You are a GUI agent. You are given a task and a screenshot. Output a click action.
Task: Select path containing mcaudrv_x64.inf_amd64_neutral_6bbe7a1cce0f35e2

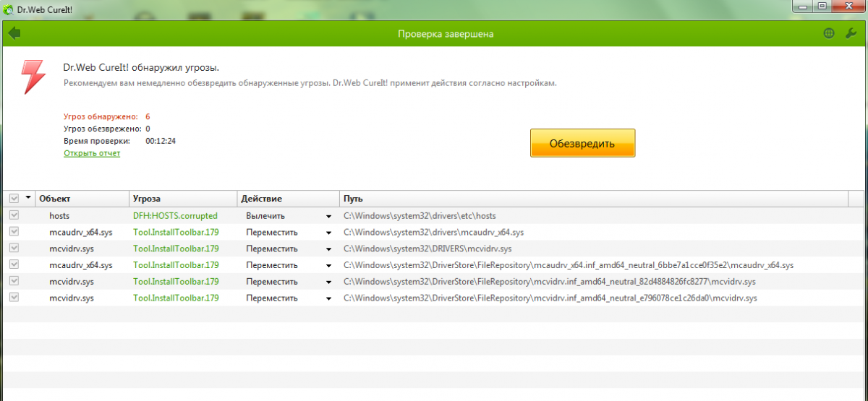[x=569, y=265]
